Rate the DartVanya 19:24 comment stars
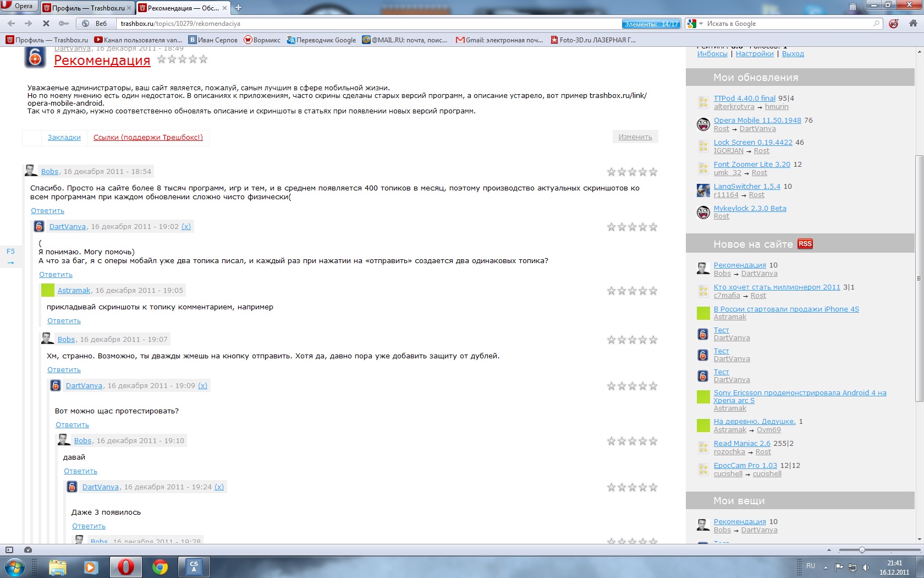The width and height of the screenshot is (924, 578). (632, 488)
